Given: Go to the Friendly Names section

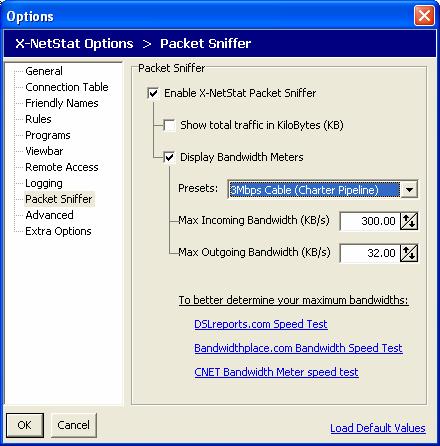Looking at the screenshot, I should pos(62,103).
